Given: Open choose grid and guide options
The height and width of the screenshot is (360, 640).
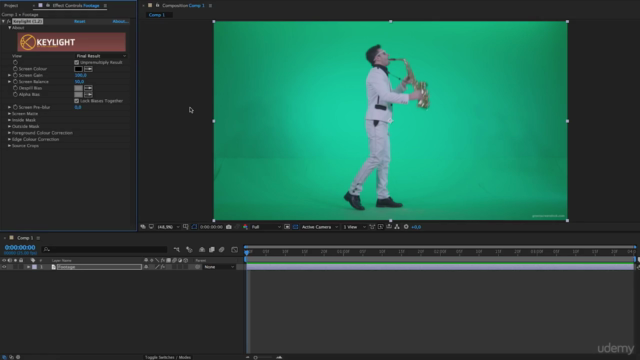Looking at the screenshot, I should (186, 227).
